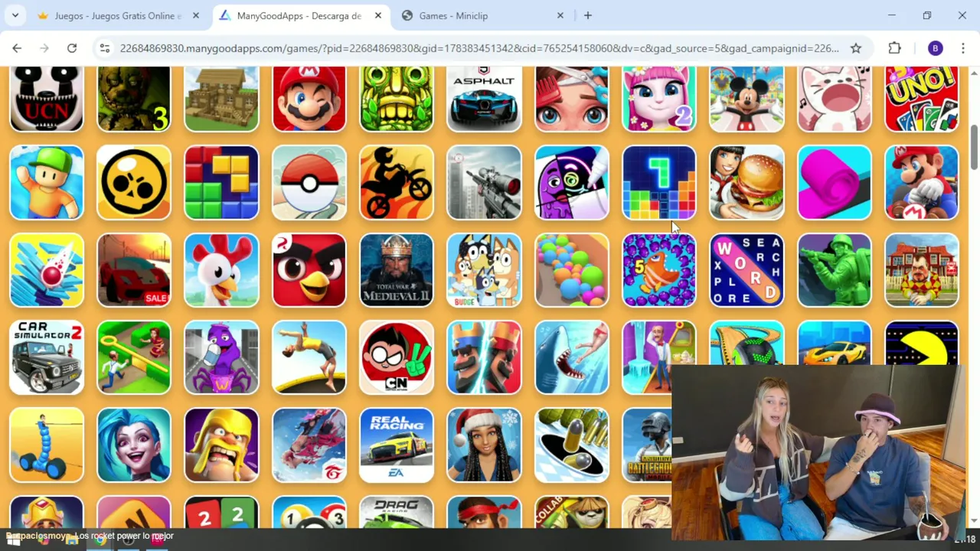Open the Mario Kart game icon
Screen dimensions: 980x551
click(922, 183)
